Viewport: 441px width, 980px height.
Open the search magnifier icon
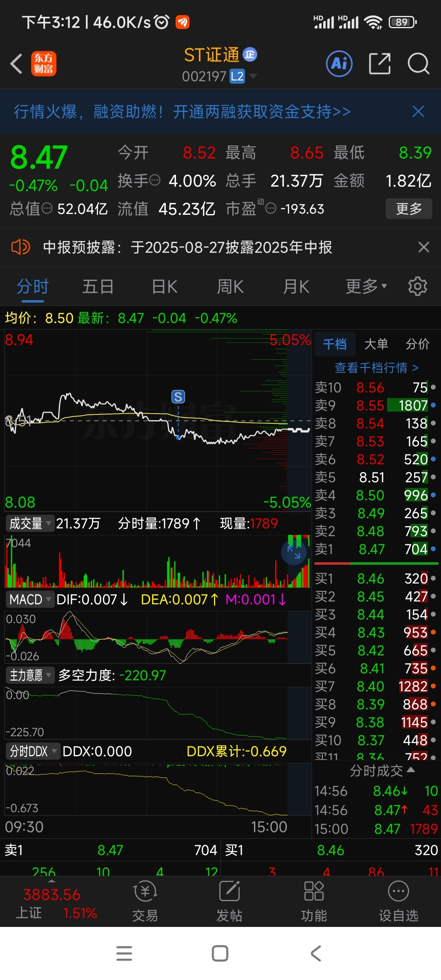[x=419, y=64]
